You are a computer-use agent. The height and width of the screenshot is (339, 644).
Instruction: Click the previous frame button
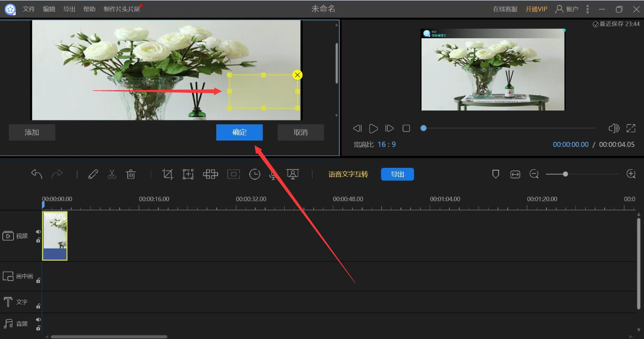click(357, 128)
